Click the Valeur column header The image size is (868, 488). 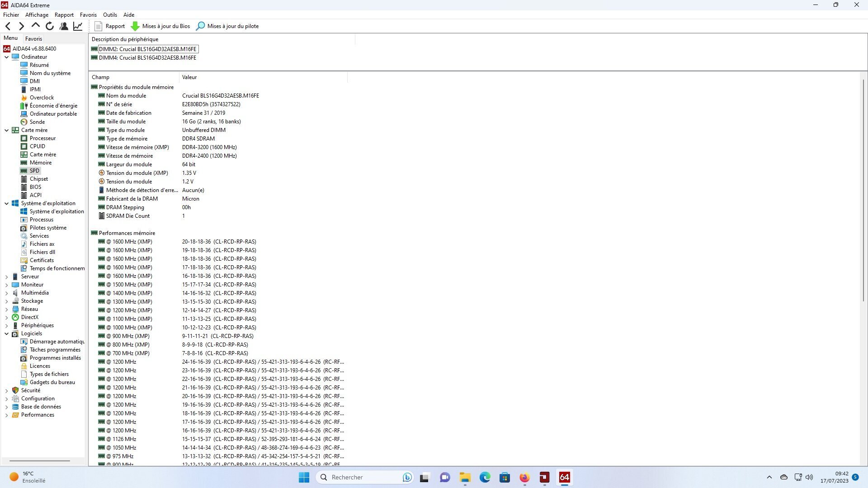[189, 77]
